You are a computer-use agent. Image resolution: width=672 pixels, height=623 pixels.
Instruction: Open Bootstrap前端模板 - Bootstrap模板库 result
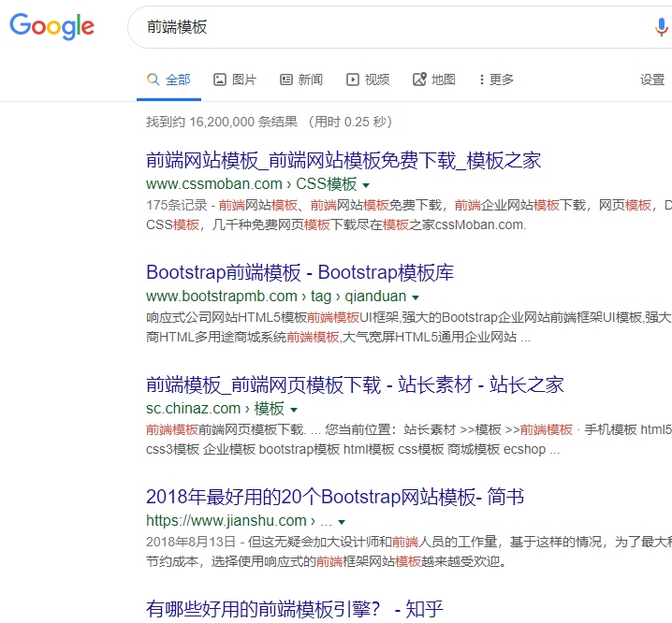(x=299, y=273)
